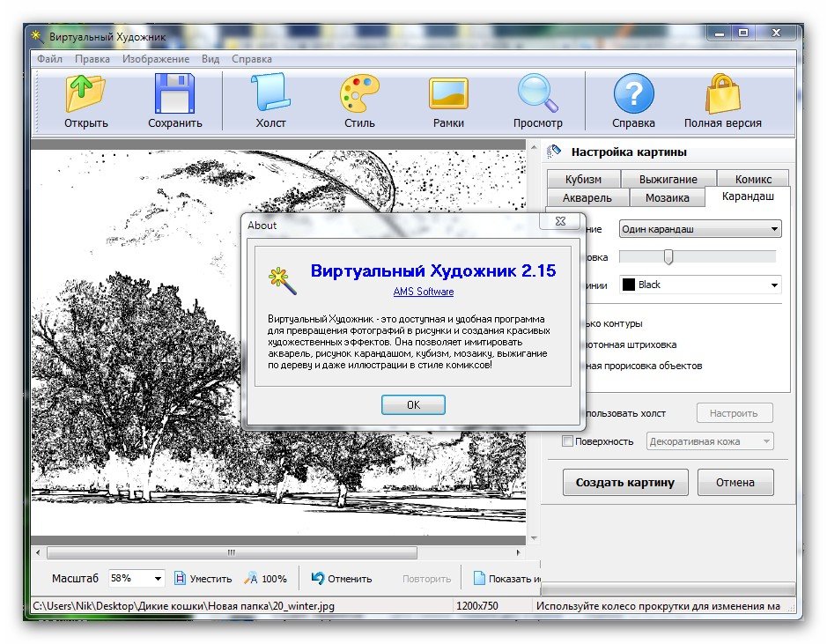Screen dimensions: 827x644
Task: Select the Стиль palette icon
Action: (x=359, y=94)
